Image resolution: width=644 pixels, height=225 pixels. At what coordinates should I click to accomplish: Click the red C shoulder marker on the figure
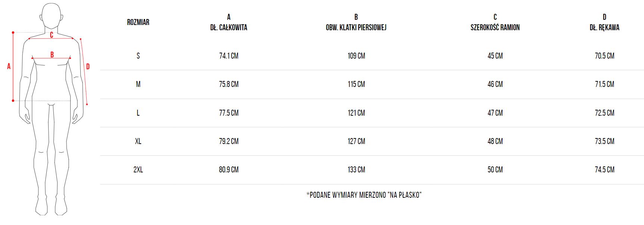pyautogui.click(x=52, y=35)
